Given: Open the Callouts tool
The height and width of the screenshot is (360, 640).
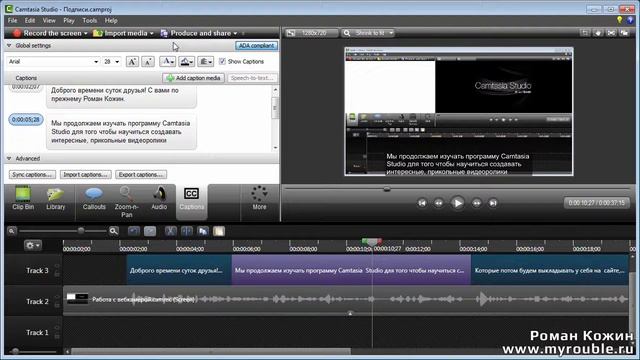Looking at the screenshot, I should [x=94, y=198].
